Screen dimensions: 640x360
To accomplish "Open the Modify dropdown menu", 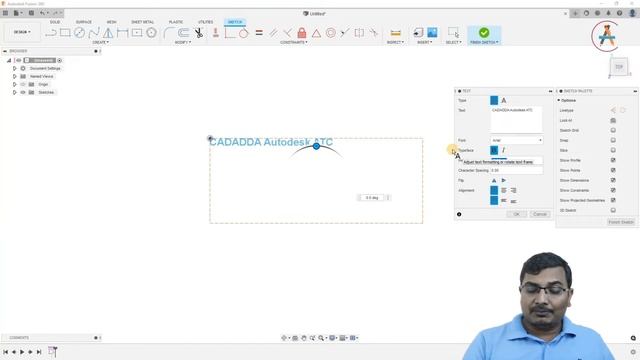I will (x=182, y=42).
